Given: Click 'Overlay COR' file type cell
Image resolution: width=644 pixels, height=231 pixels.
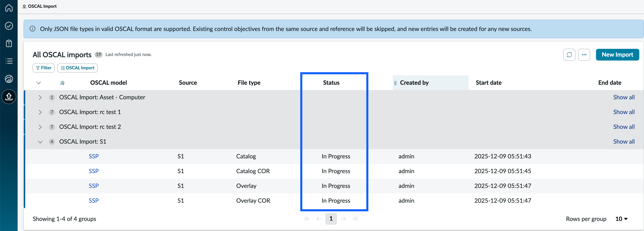Looking at the screenshot, I should [253, 200].
